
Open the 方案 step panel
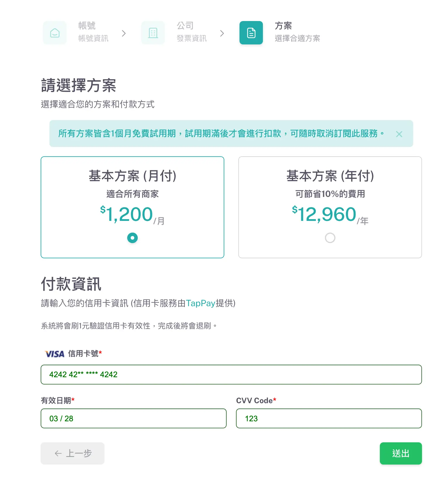coord(283,26)
